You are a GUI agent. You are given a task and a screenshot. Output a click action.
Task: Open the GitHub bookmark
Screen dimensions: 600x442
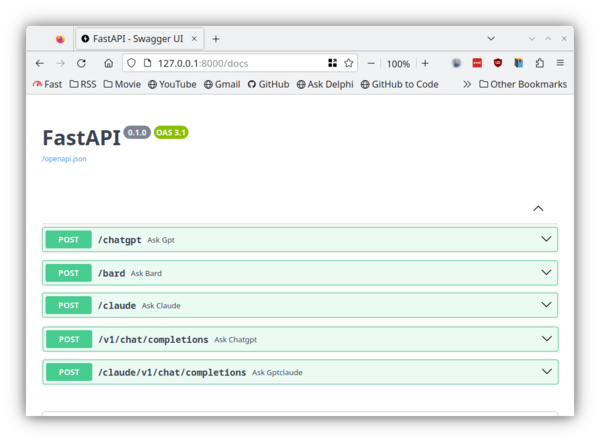(268, 84)
